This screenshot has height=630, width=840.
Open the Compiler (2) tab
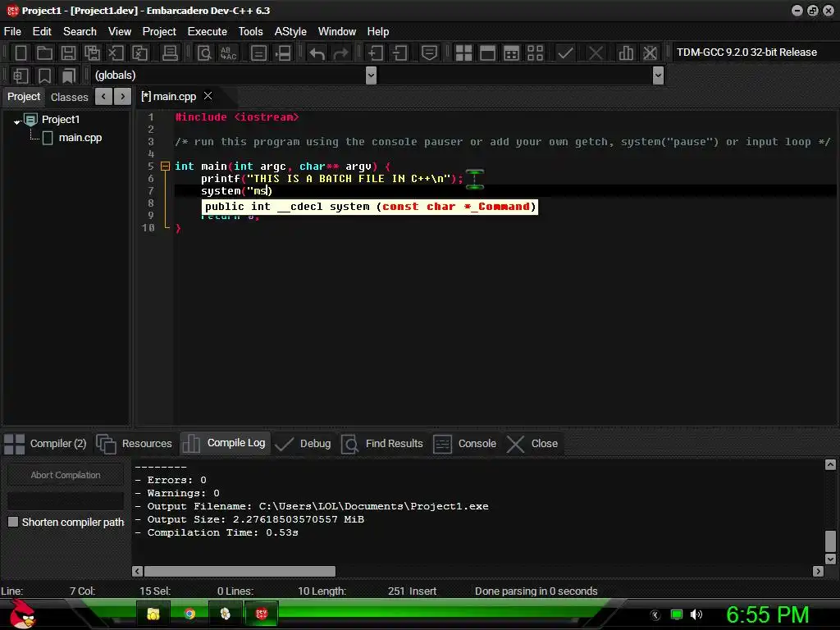click(x=46, y=444)
